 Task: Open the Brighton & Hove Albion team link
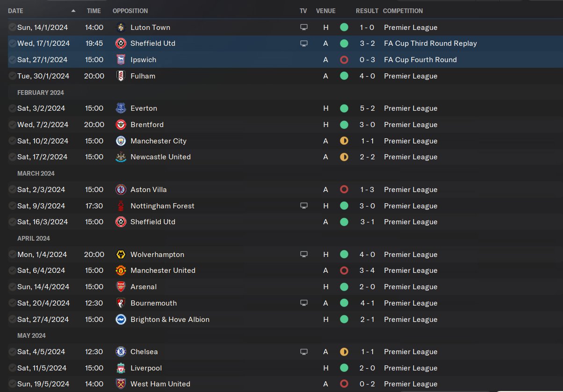170,320
